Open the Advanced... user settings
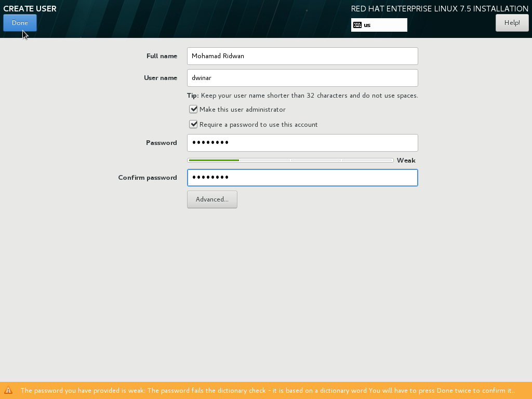 pyautogui.click(x=212, y=199)
